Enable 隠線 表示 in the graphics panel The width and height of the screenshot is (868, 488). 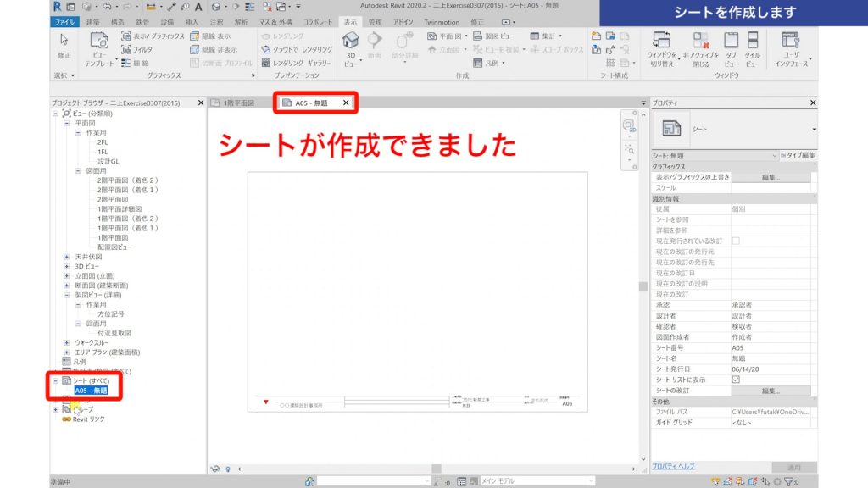click(x=216, y=38)
